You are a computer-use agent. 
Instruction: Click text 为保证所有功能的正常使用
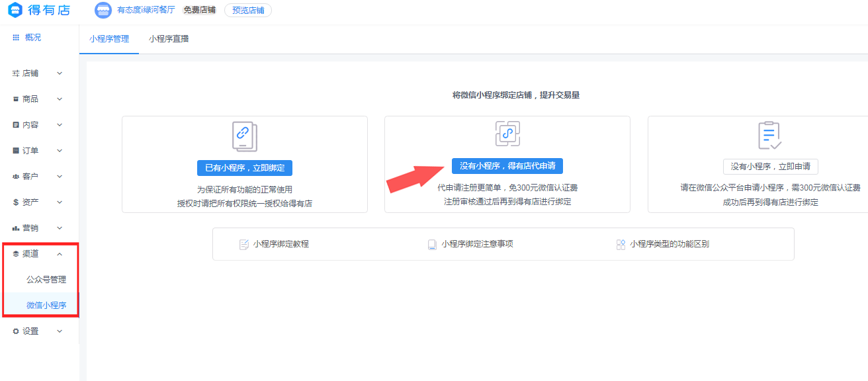tap(245, 190)
